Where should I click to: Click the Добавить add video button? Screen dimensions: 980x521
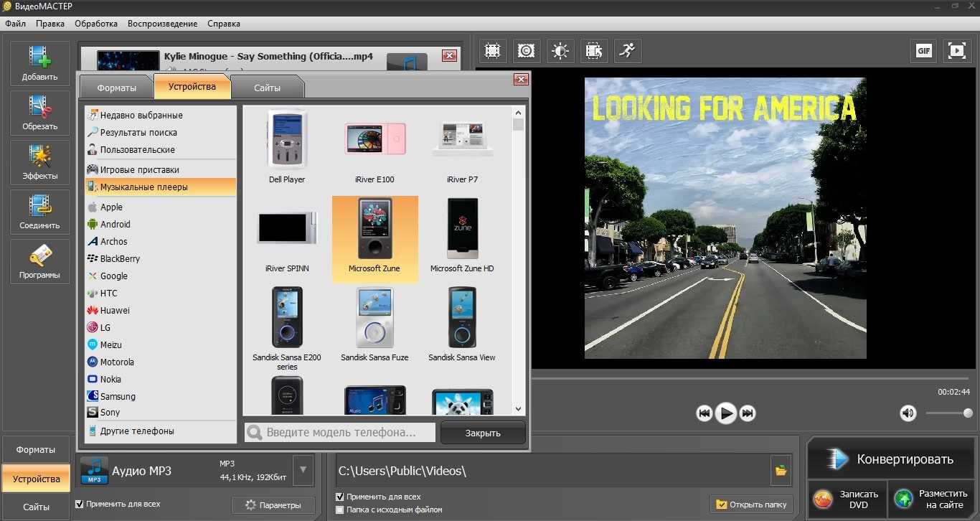[40, 63]
